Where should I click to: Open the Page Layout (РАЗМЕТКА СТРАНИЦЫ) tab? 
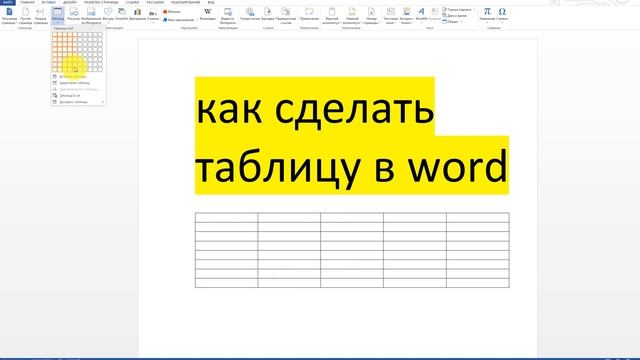coord(101,2)
